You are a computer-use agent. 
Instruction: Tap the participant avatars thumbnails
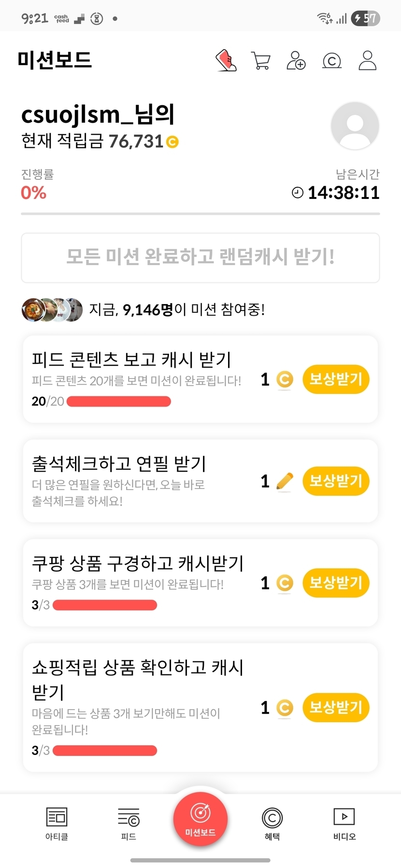(x=52, y=309)
